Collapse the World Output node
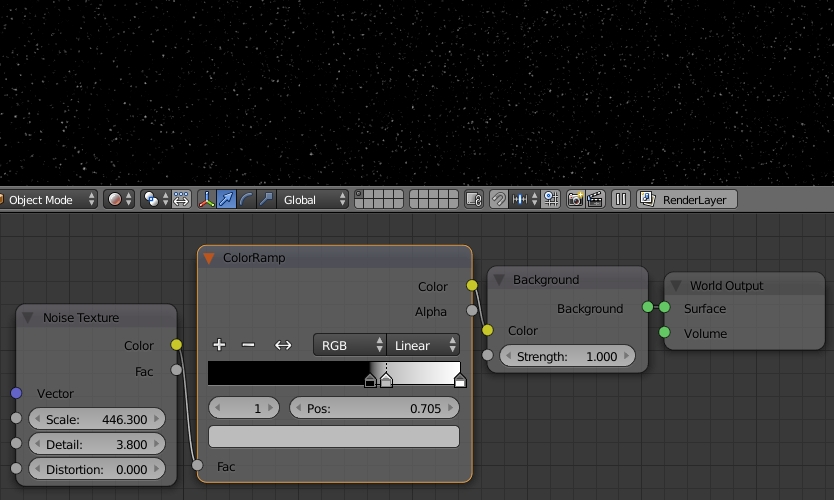This screenshot has height=500, width=834. click(676, 286)
